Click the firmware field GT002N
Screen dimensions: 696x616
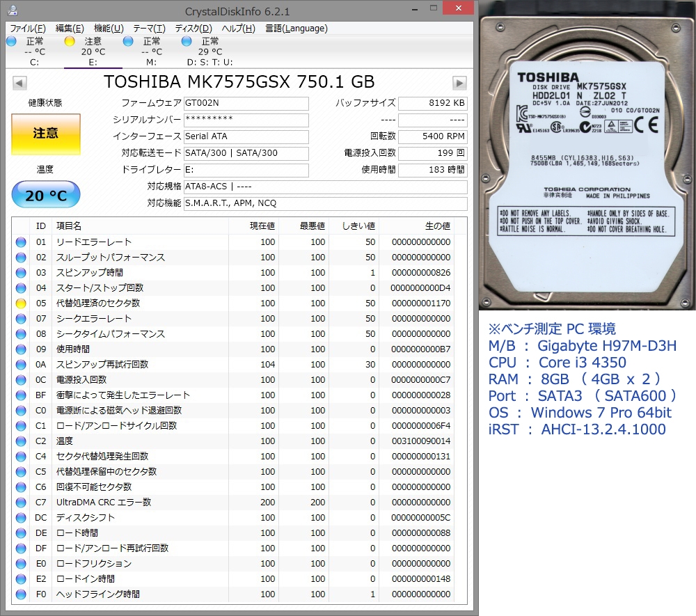click(x=246, y=103)
